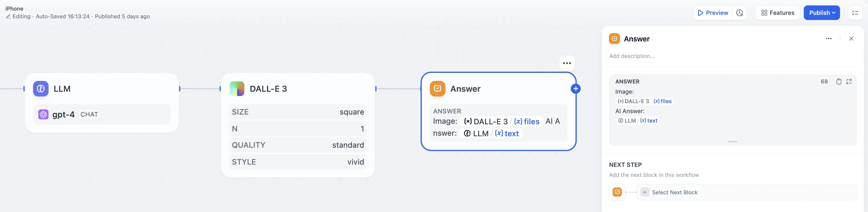Open the checklist icon beside Publish

[x=855, y=13]
